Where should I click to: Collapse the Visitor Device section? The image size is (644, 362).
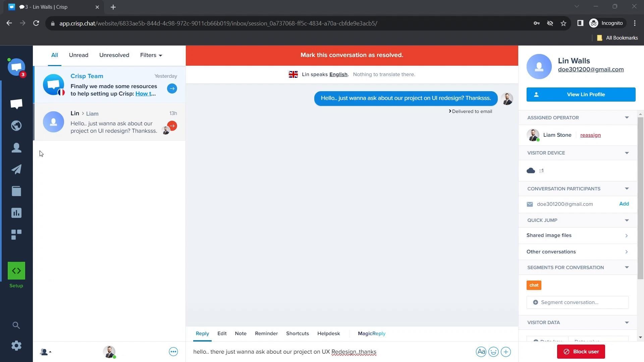627,153
